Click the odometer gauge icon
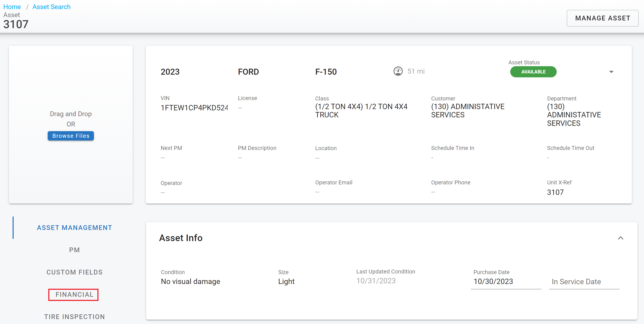Viewport: 644px width, 324px height. [398, 71]
